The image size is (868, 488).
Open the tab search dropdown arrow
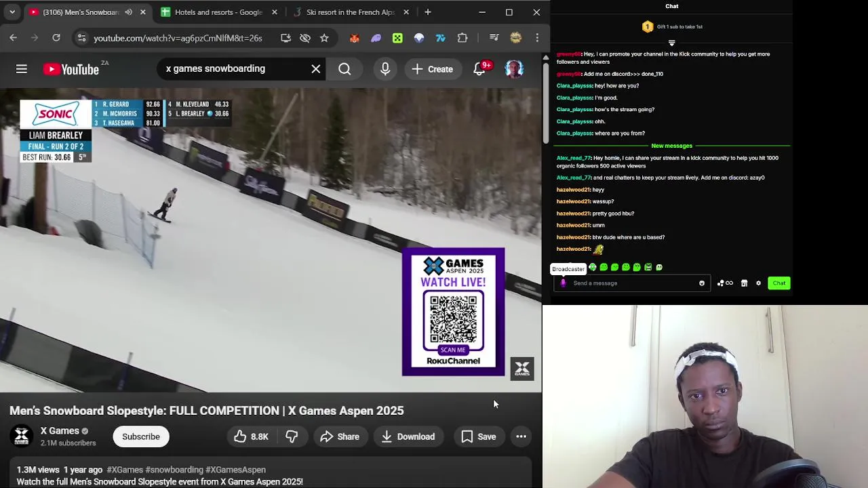[12, 12]
